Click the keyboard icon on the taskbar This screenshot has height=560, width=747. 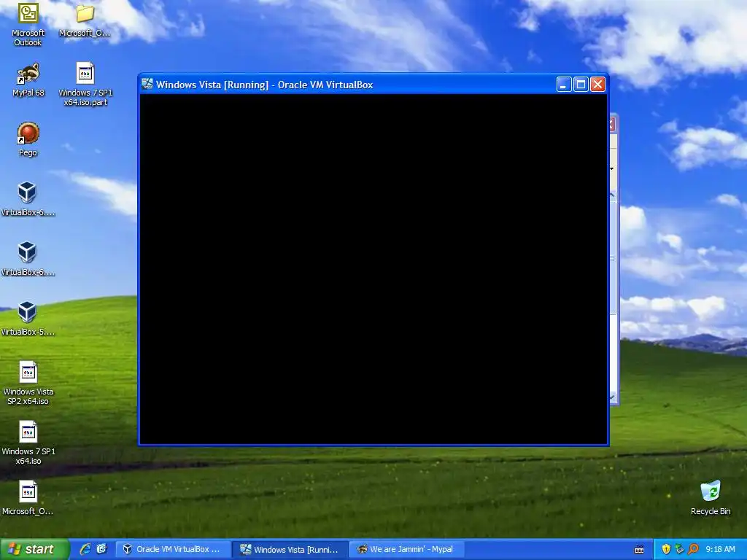click(639, 550)
